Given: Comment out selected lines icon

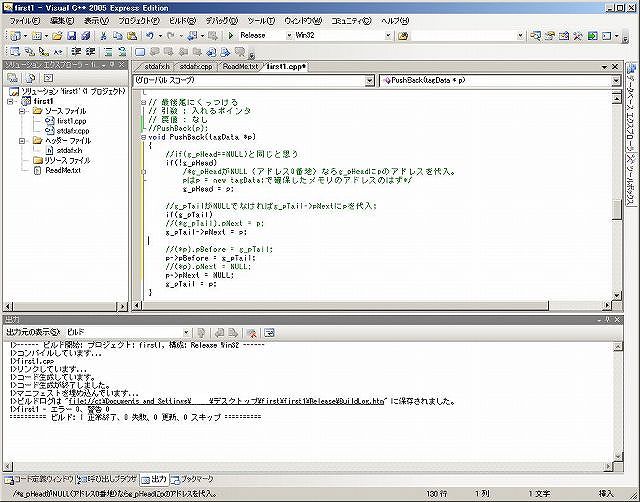Looking at the screenshot, I should tap(108, 52).
